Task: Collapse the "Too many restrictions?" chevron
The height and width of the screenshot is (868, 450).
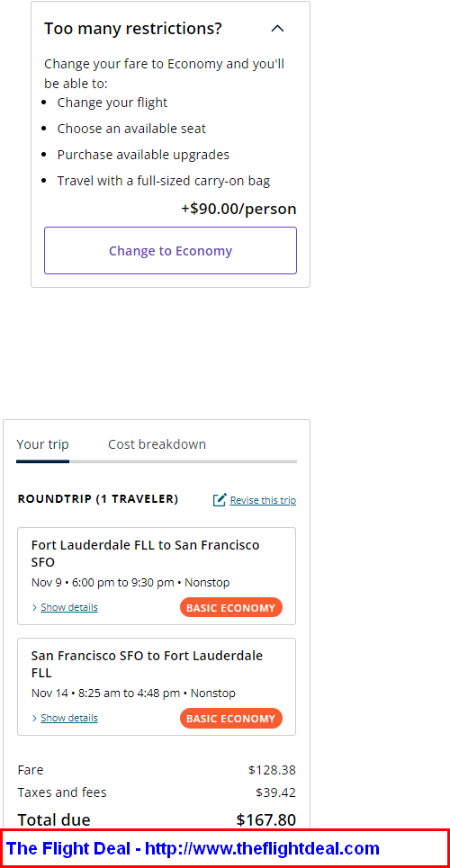Action: (x=277, y=29)
